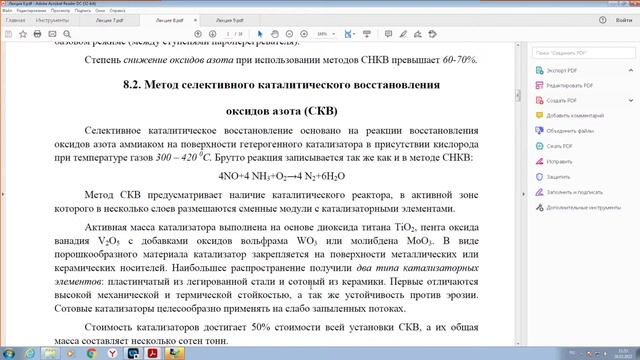
Task: Choose the Selection arrow tool
Action: click(260, 34)
